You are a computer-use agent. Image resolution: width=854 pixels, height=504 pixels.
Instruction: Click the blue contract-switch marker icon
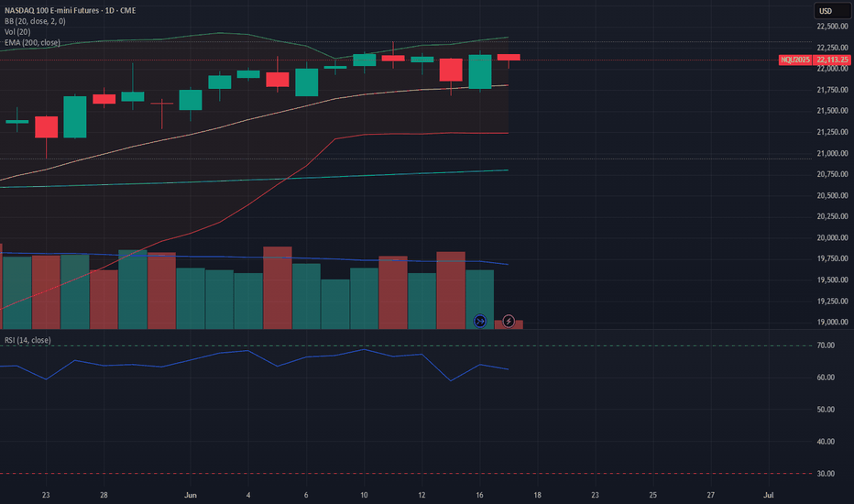(480, 321)
